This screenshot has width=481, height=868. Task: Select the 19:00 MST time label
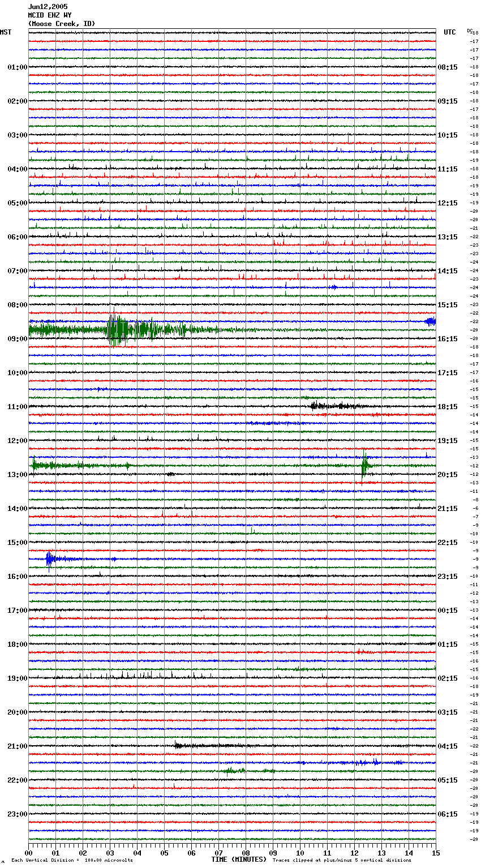pyautogui.click(x=17, y=678)
